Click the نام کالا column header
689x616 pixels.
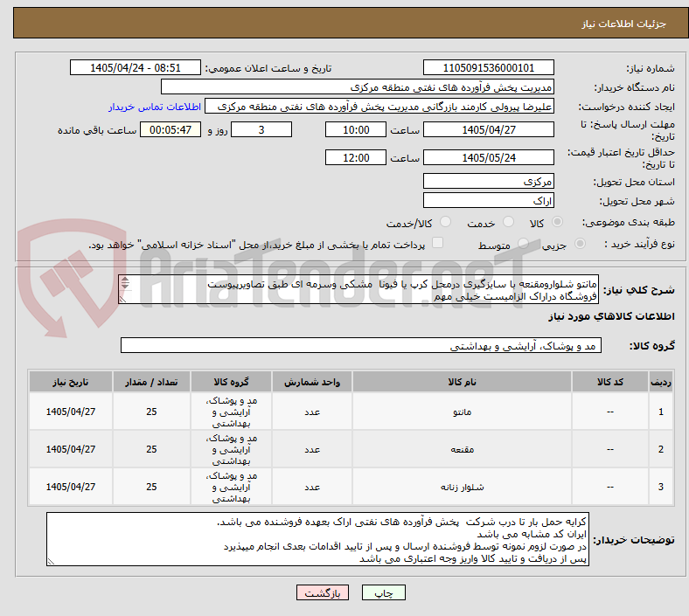point(462,382)
